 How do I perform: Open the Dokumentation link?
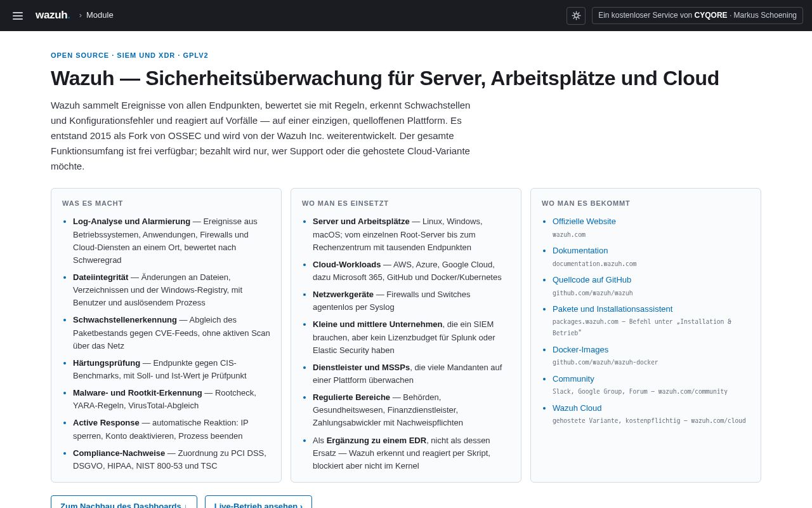pos(580,251)
